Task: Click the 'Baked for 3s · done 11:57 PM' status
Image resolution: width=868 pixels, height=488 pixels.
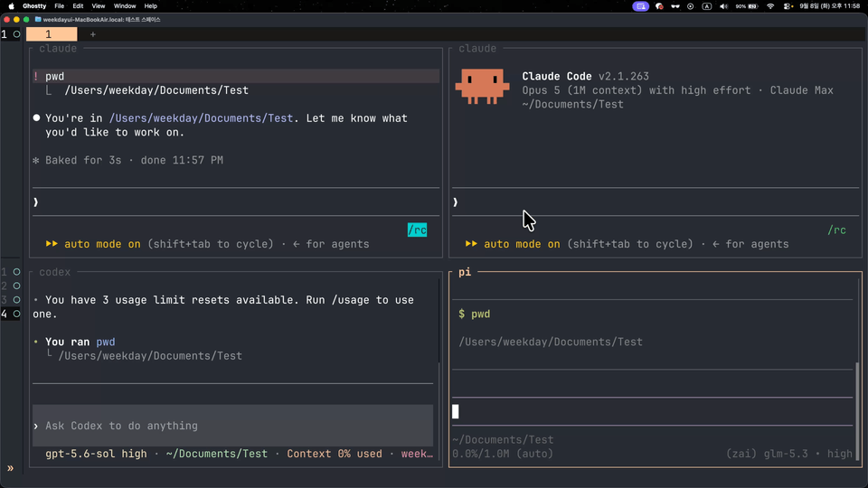Action: [128, 161]
